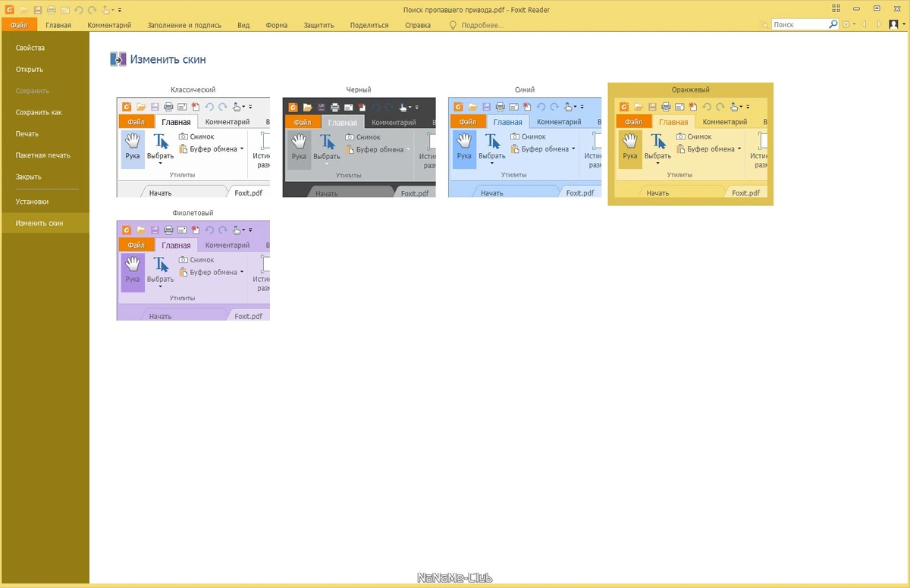The height and width of the screenshot is (588, 910).
Task: Click the Email envelope icon in quick toolbar
Action: pos(64,10)
